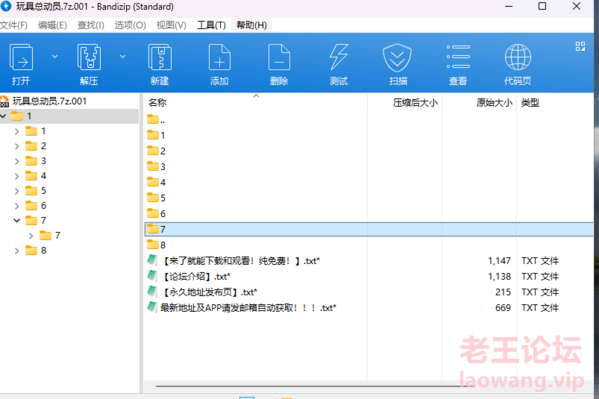Select folder 5 in the file list
Viewport: 599px width, 399px height.
click(156, 198)
